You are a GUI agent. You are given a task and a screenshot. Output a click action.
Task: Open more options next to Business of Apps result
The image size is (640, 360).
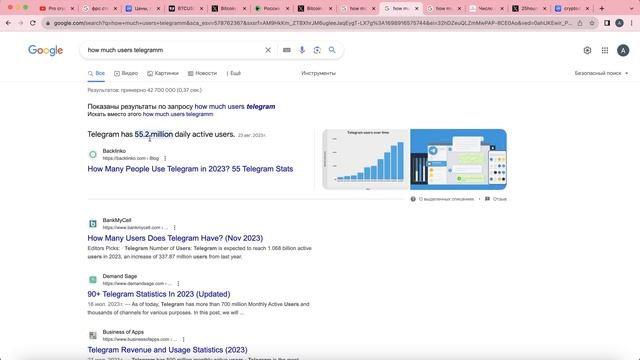coord(183,339)
